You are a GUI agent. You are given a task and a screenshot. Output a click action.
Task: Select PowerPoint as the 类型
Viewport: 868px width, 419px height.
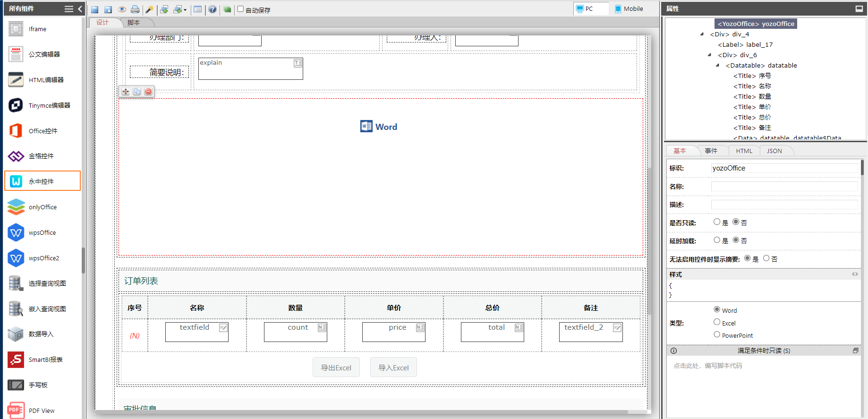(x=717, y=334)
